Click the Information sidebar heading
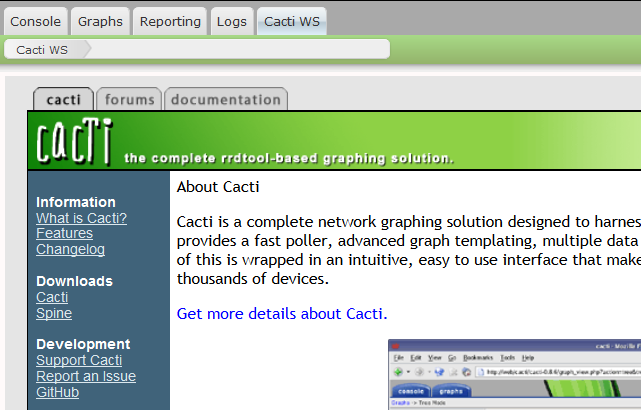Image resolution: width=641 pixels, height=410 pixels. coord(76,202)
